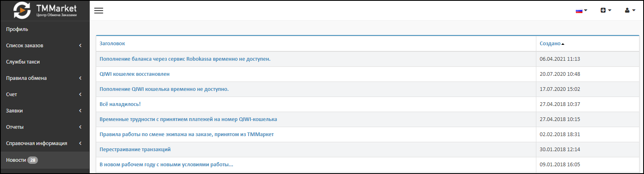Click the date 02.02.2018 18:31
Image resolution: width=644 pixels, height=174 pixels.
[560, 134]
